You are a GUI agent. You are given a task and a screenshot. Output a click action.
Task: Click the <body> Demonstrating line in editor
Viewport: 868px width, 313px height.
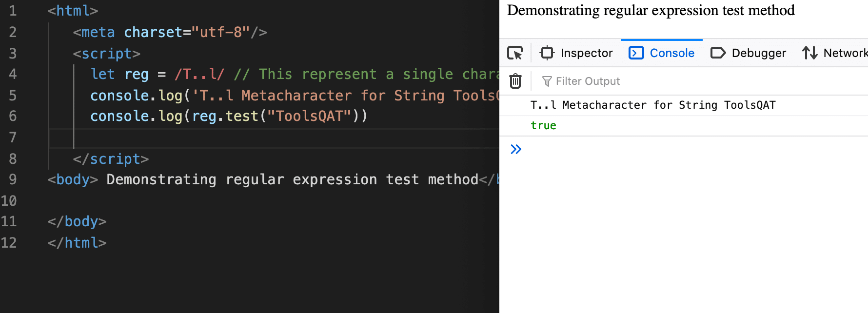pos(273,179)
